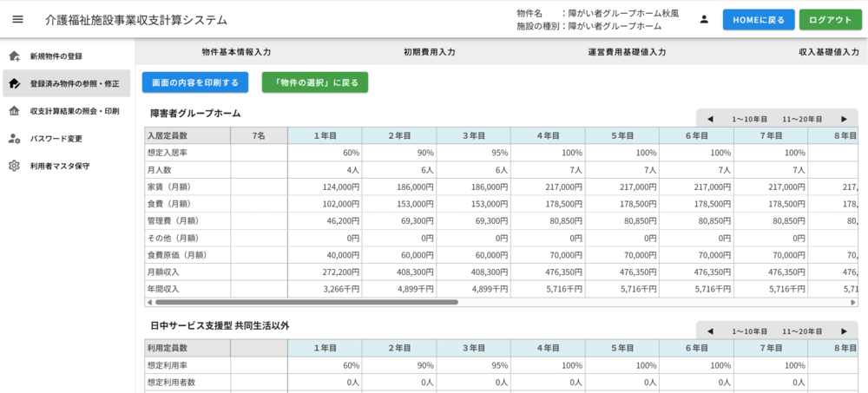Click the 月額収入 row label
Viewport: 868px width, 393px height.
pyautogui.click(x=163, y=272)
